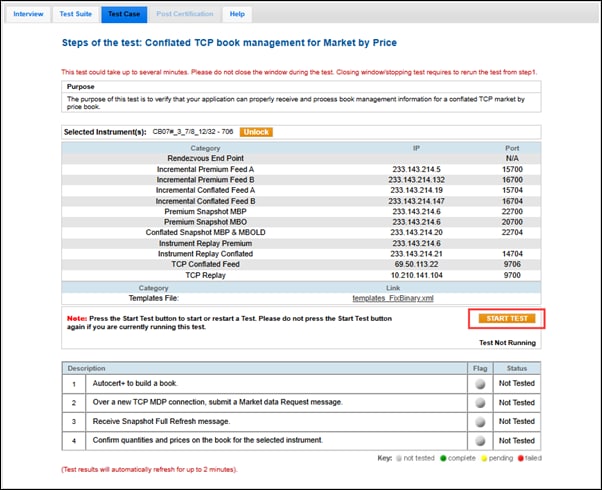Click flag icon for Market data Request step
Screen dimensions: 602x490
480,401
